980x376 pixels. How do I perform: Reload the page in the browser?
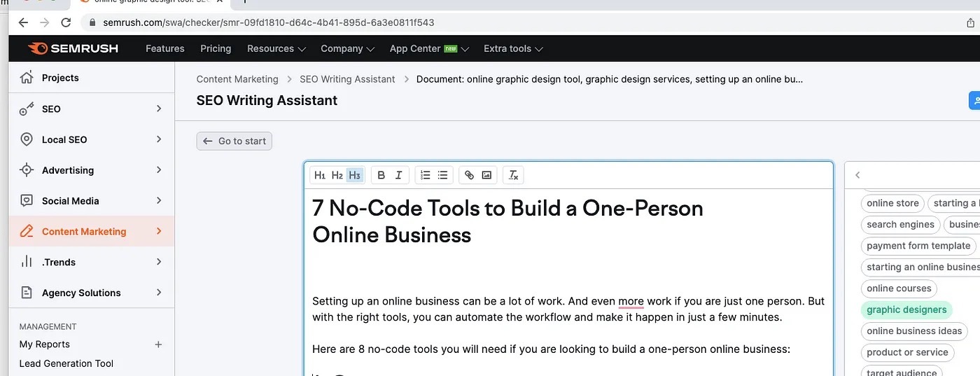click(66, 22)
